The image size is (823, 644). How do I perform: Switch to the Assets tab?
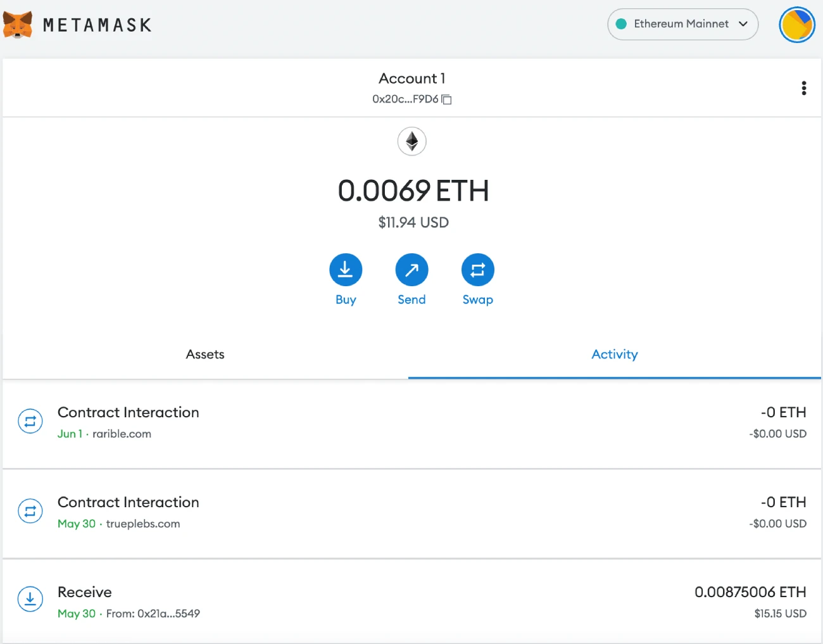coord(205,354)
